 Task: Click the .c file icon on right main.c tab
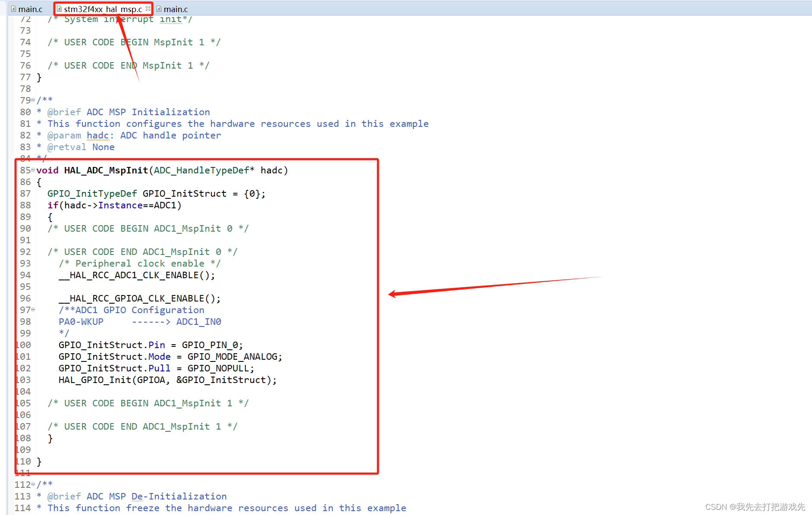tap(158, 8)
